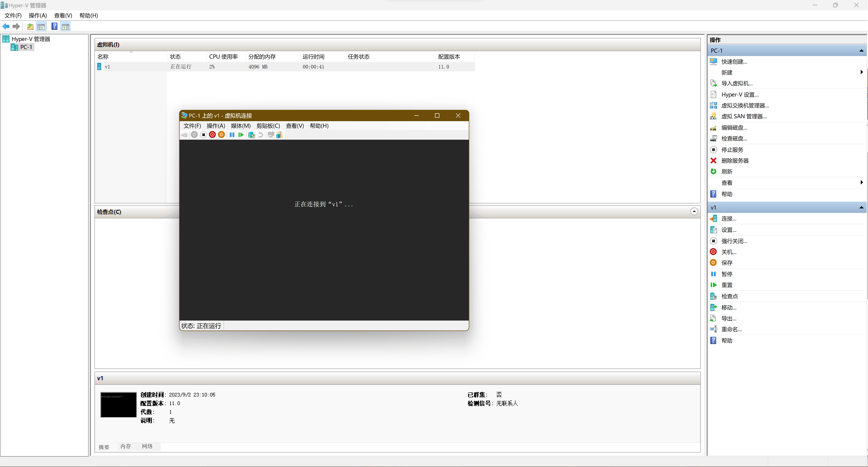Pause the VM using the toolbar icon

coord(232,135)
